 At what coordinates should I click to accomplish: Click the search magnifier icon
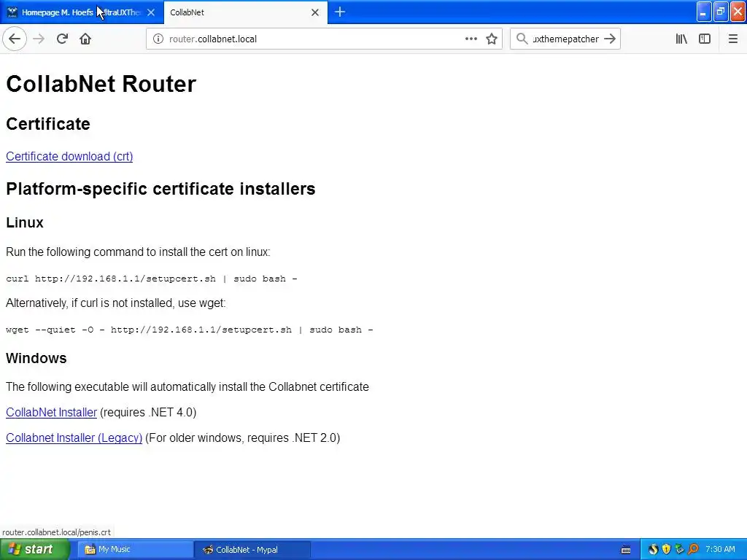522,39
